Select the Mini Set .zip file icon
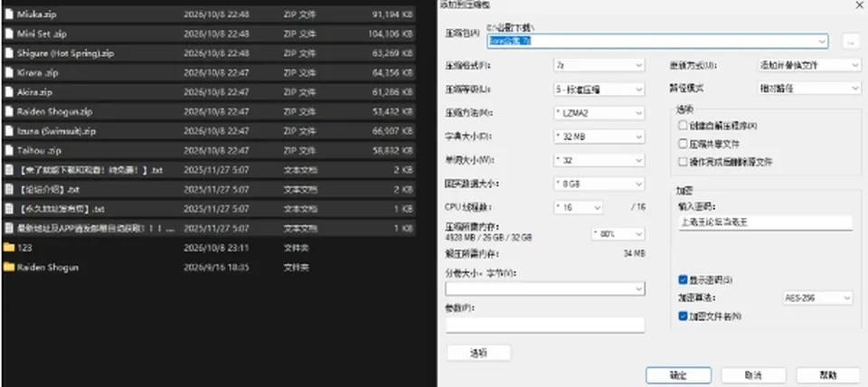The width and height of the screenshot is (868, 387). click(x=9, y=33)
